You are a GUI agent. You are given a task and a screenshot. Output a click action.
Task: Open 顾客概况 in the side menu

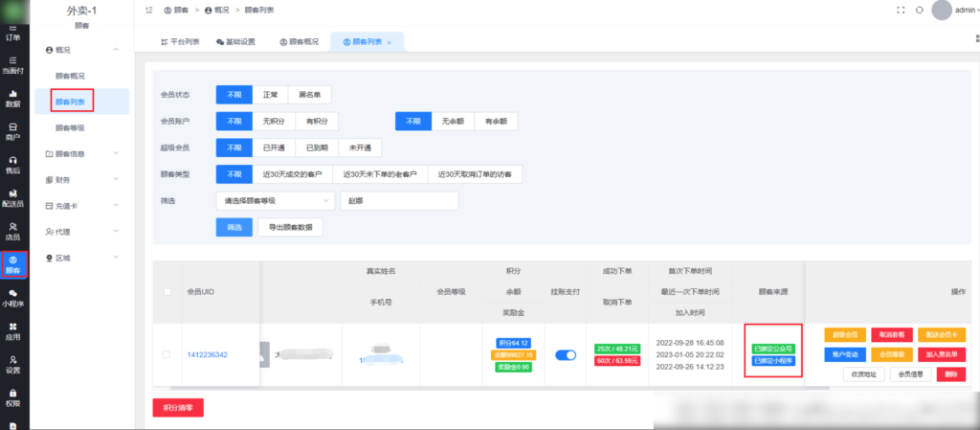(x=70, y=76)
